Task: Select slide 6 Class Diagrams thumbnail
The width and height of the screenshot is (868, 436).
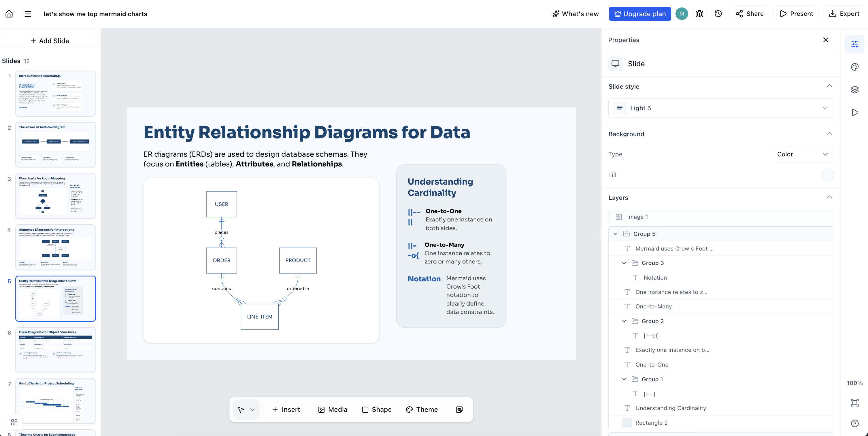Action: (x=56, y=350)
